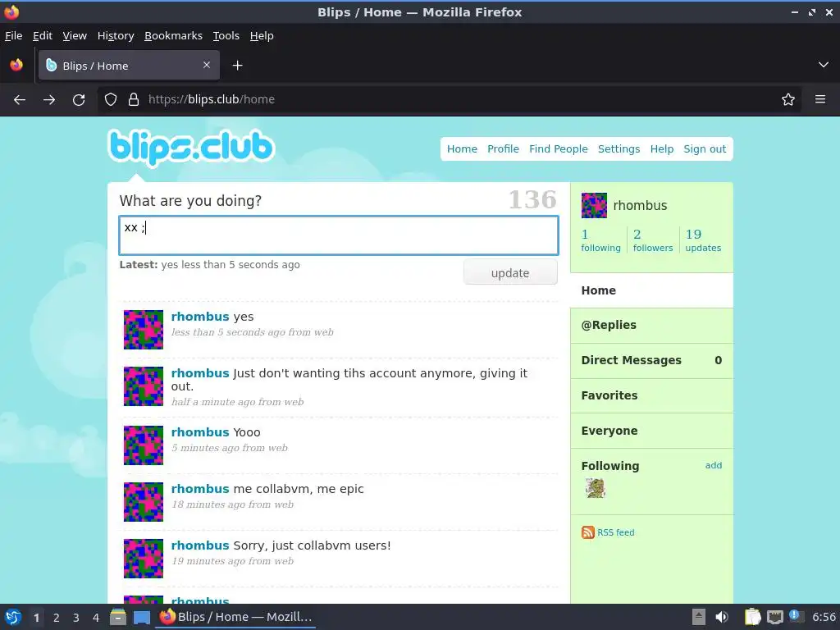Open the shield tracking protection icon

point(111,99)
